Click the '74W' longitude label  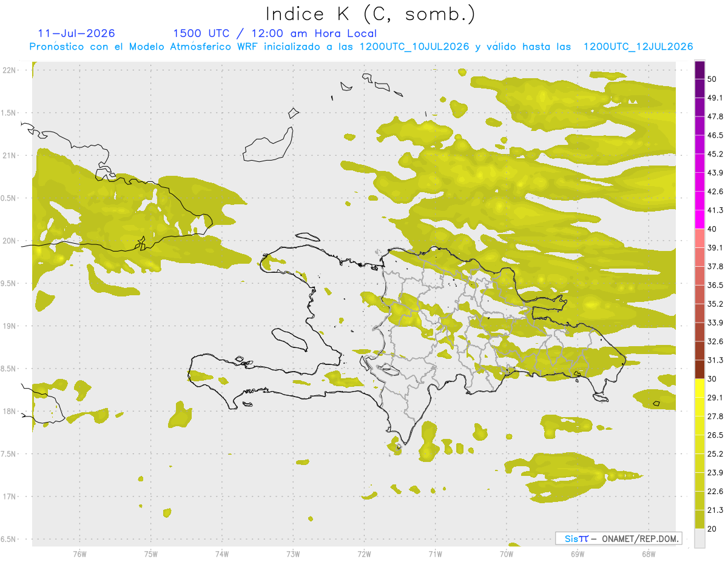pyautogui.click(x=221, y=554)
